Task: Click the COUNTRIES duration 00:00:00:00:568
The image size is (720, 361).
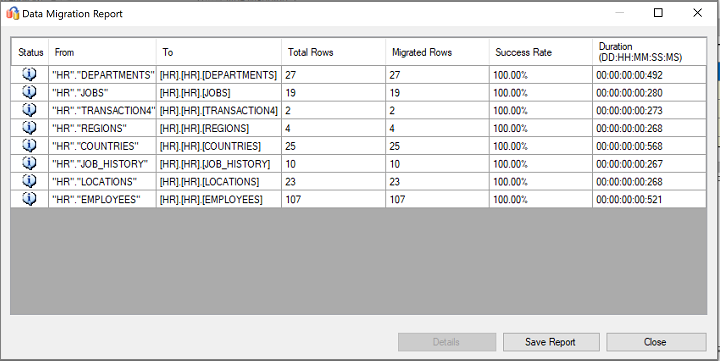Action: tap(649, 146)
